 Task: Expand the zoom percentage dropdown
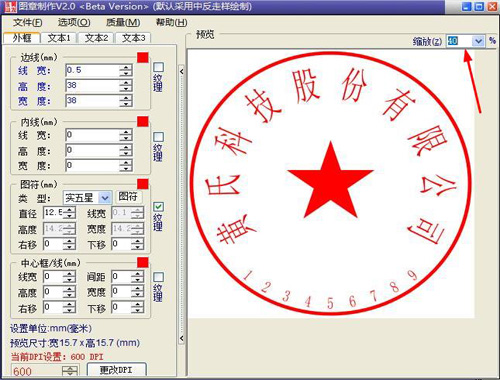click(478, 41)
